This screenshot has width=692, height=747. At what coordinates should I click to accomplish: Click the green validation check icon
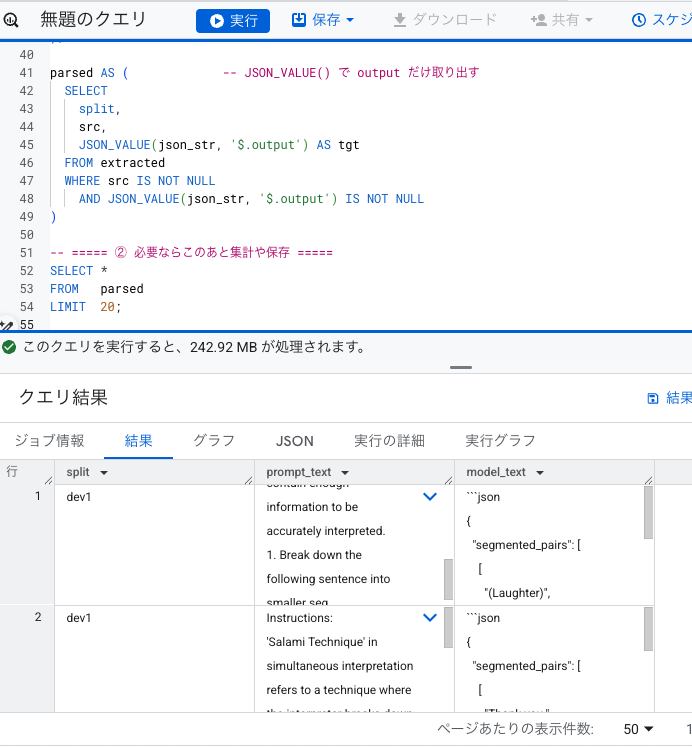pos(9,347)
